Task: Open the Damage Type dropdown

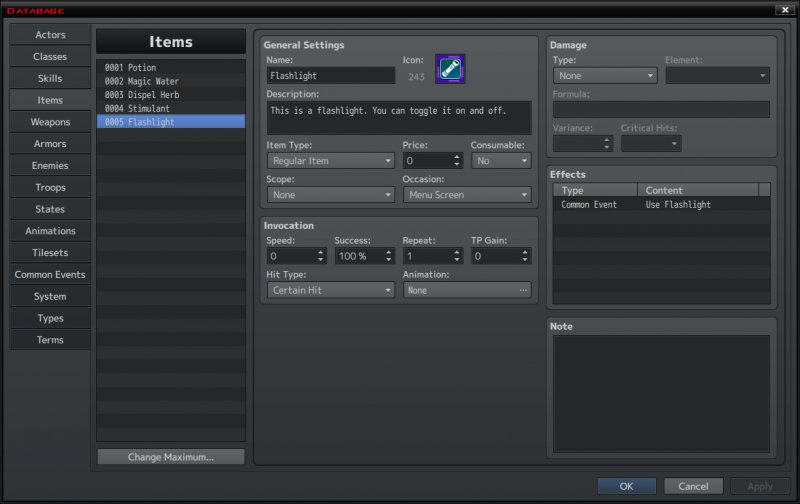Action: (605, 75)
